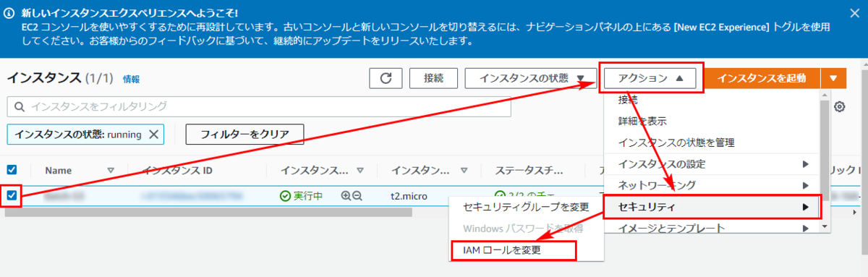Click the ステータスチ... column header
868x277 pixels.
[x=529, y=171]
